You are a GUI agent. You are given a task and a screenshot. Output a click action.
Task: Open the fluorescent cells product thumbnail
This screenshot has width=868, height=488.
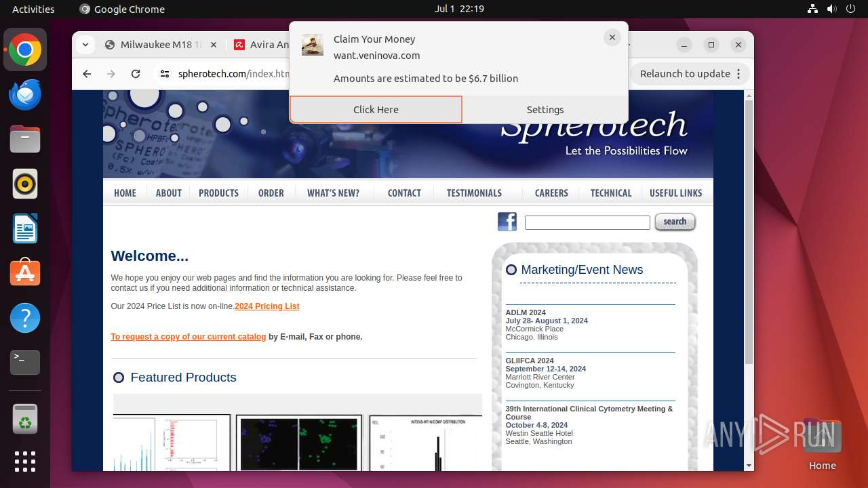tap(299, 443)
